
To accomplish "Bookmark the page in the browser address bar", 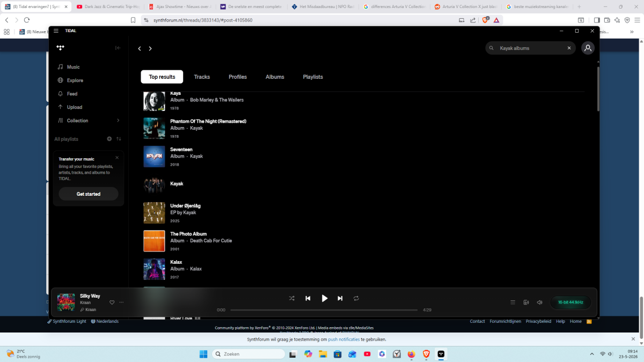I will click(133, 20).
